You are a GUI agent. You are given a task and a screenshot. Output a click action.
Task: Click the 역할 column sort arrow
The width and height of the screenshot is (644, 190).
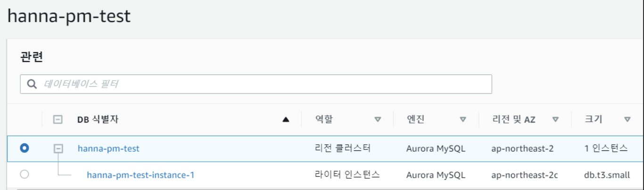tap(378, 120)
